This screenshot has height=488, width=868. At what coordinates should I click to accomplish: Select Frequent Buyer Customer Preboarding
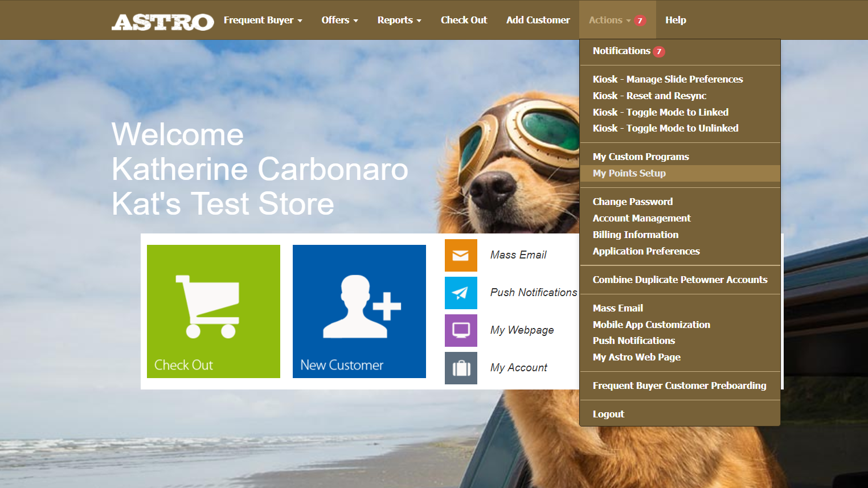tap(680, 386)
